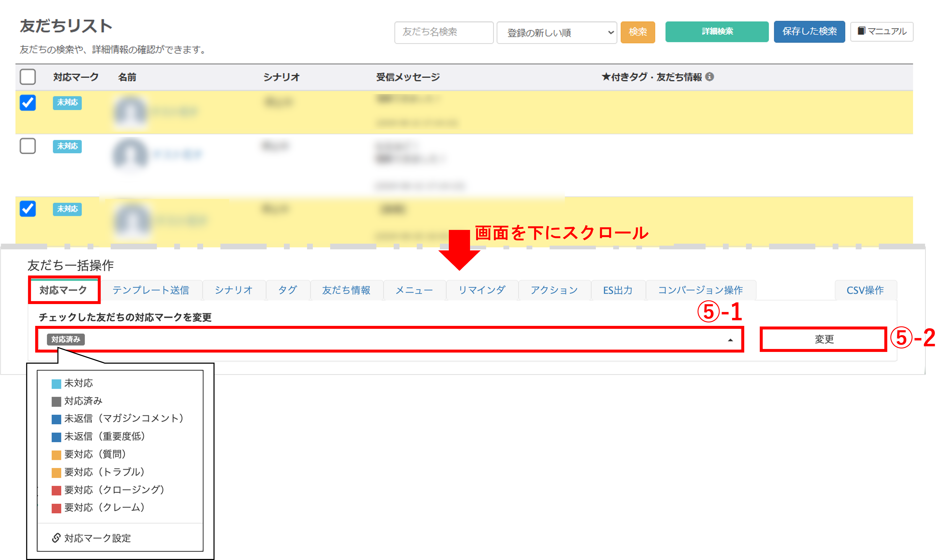Click the green 詳細検索 button
This screenshot has width=951, height=560.
click(x=717, y=31)
